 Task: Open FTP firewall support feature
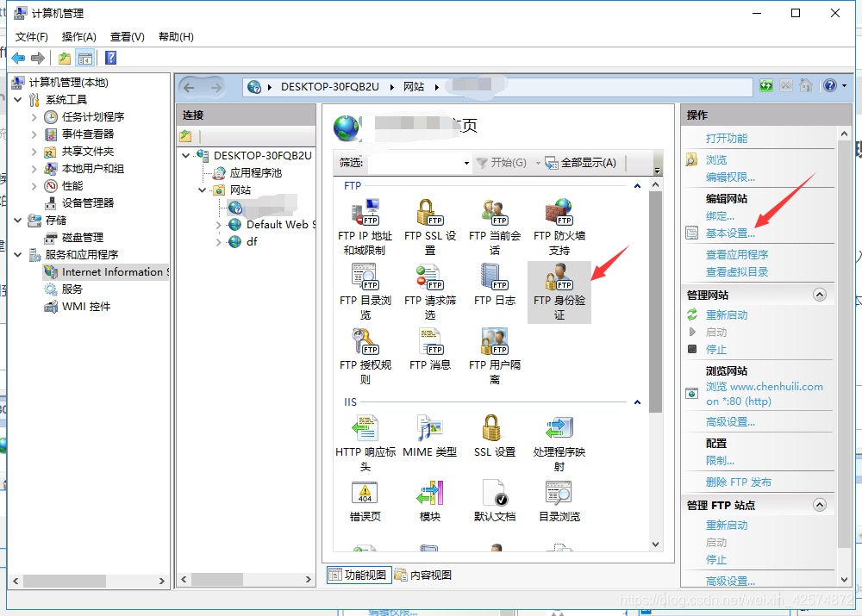559,227
